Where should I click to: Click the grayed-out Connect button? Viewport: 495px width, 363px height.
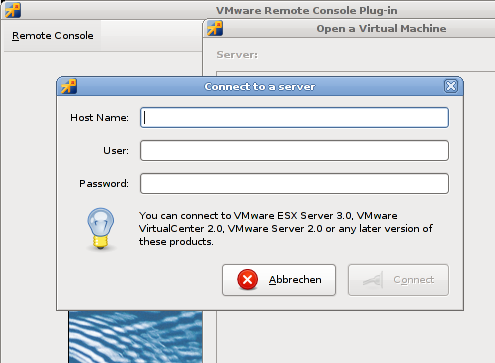pyautogui.click(x=398, y=280)
